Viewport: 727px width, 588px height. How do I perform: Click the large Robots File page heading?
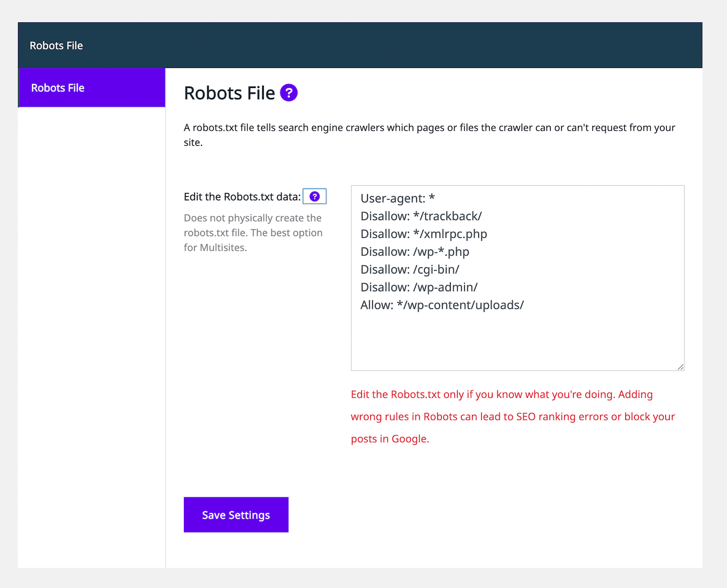click(x=229, y=93)
